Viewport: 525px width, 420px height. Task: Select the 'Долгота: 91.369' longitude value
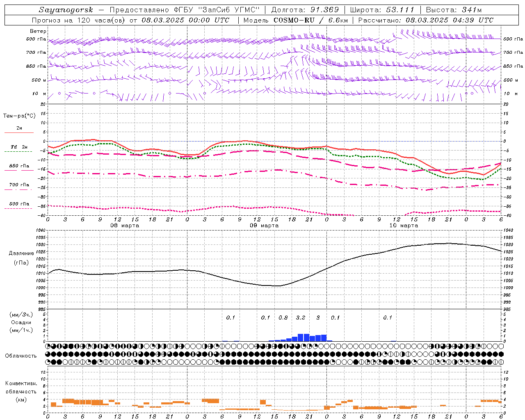305,10
